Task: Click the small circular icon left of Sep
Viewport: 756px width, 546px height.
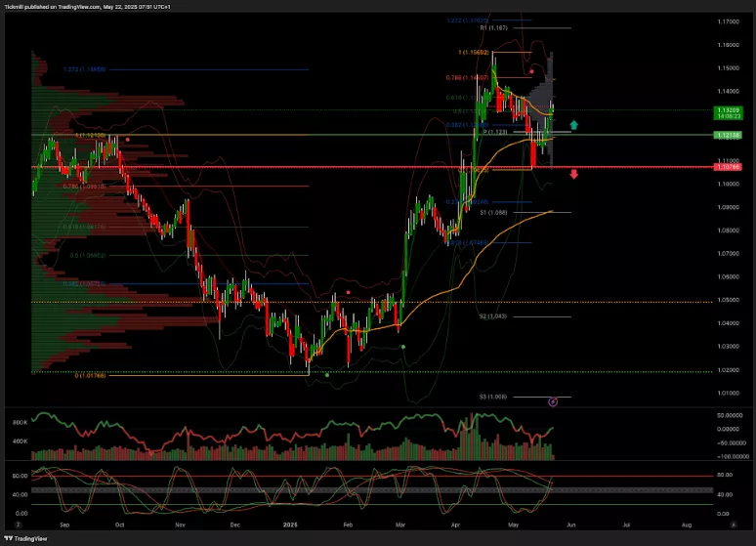Action: coord(35,524)
